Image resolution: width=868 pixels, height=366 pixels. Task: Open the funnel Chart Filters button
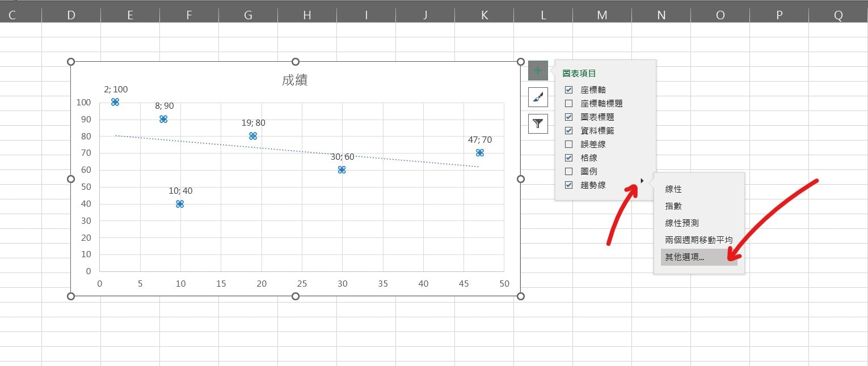click(538, 123)
